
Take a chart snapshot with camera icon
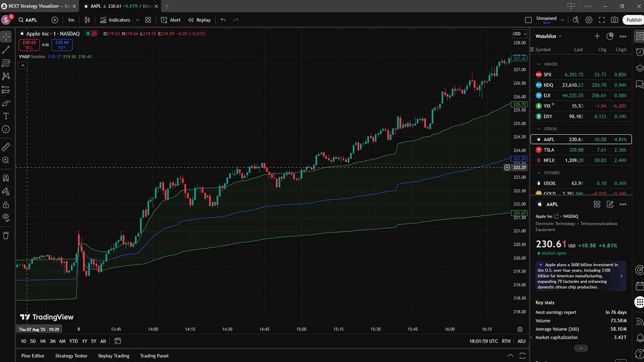614,20
